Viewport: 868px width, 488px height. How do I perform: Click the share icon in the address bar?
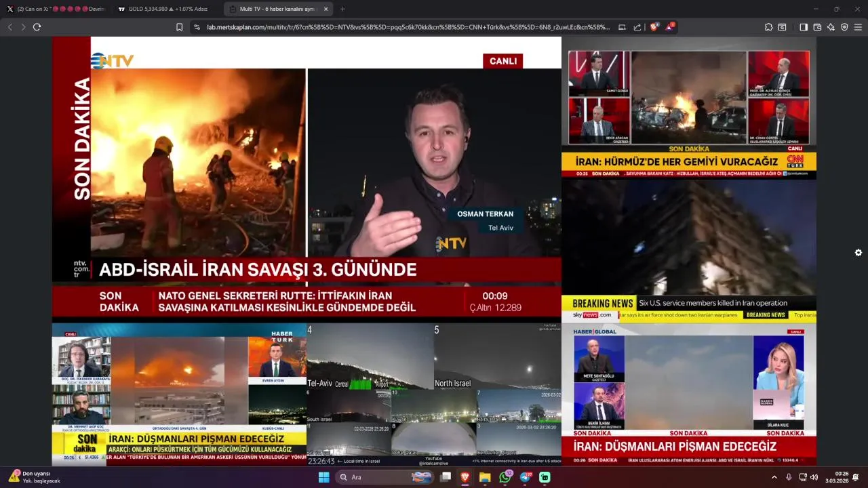pos(637,27)
